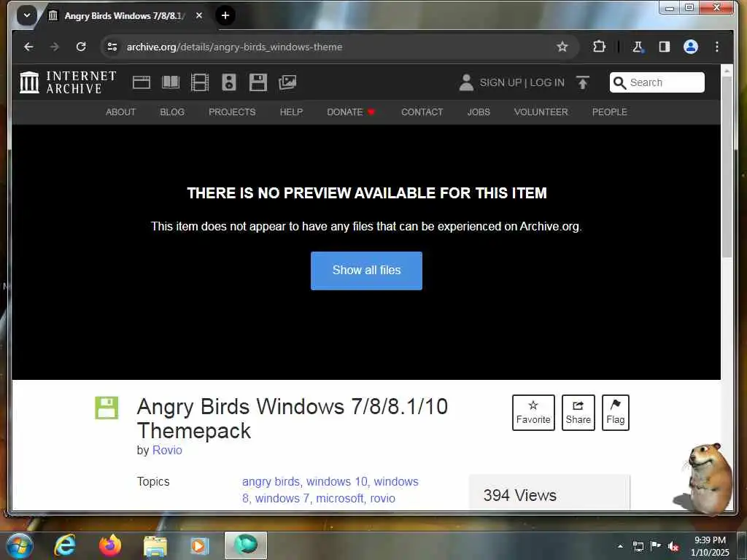
Task: Open the Audio speaker icon
Action: pos(228,82)
